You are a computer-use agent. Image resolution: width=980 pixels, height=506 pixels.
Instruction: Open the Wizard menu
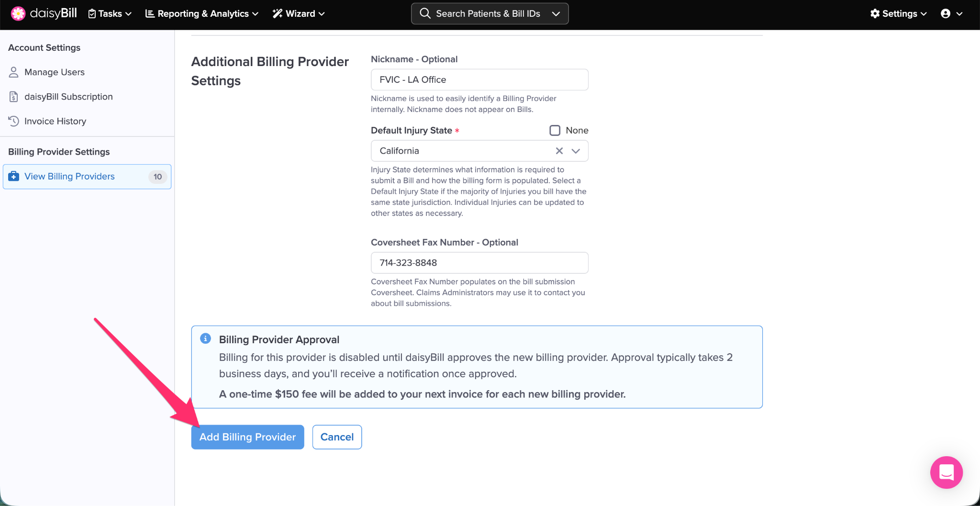click(299, 13)
